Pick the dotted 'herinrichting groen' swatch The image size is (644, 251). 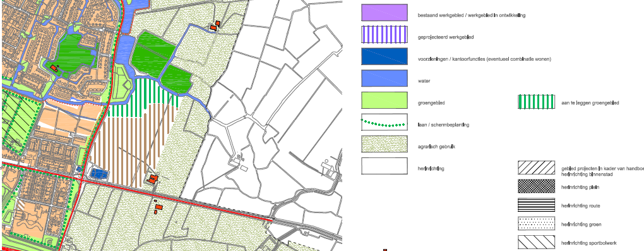pyautogui.click(x=537, y=224)
